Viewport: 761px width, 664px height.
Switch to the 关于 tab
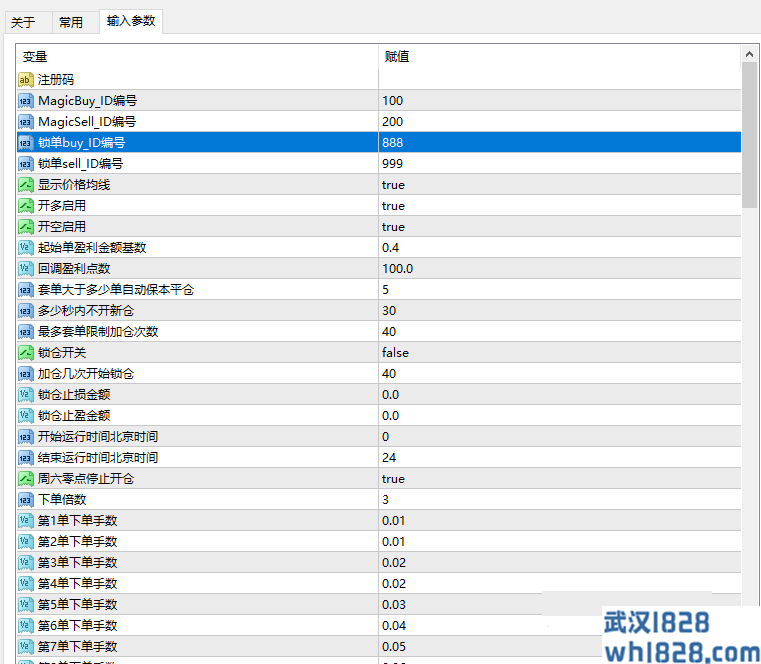click(x=23, y=22)
